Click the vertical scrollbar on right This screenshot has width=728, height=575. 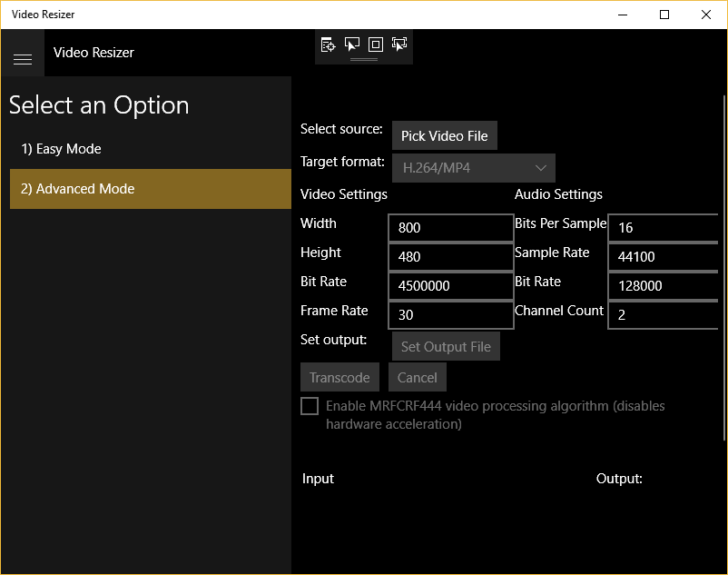pyautogui.click(x=724, y=268)
